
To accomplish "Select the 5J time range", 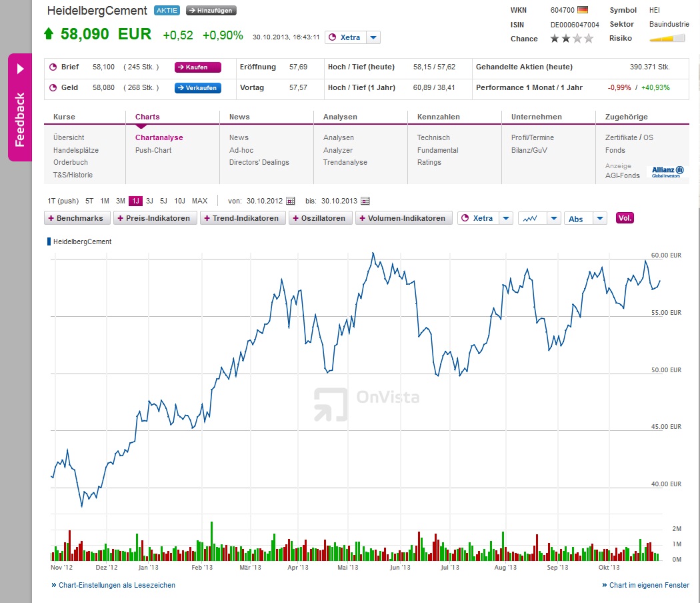I will (x=163, y=201).
